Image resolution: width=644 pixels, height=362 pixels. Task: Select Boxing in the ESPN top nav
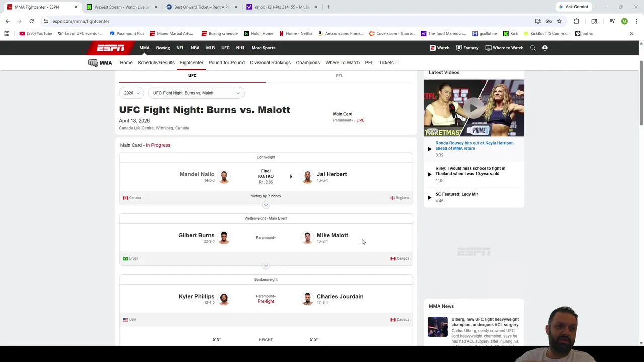[163, 48]
